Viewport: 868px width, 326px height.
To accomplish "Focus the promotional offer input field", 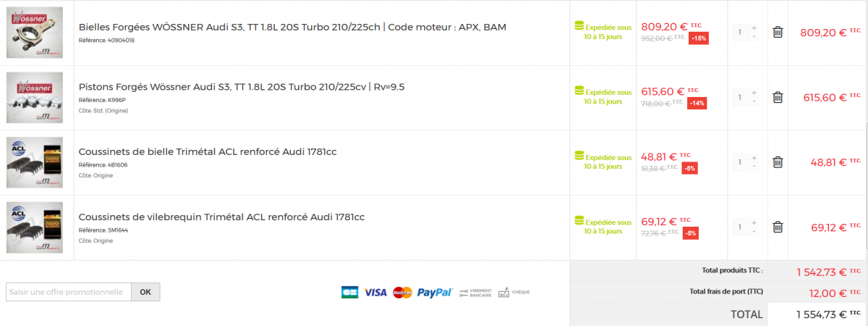I will pyautogui.click(x=69, y=292).
